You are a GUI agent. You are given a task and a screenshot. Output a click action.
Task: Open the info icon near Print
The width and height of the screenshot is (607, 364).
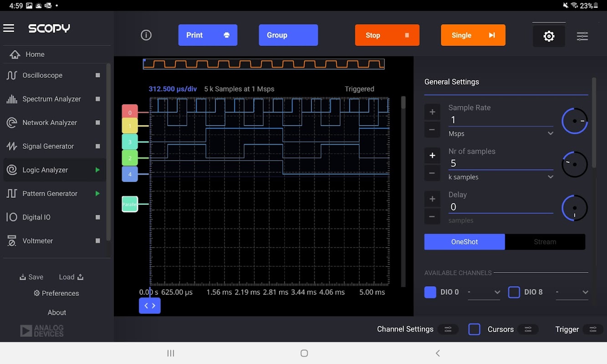(x=146, y=35)
